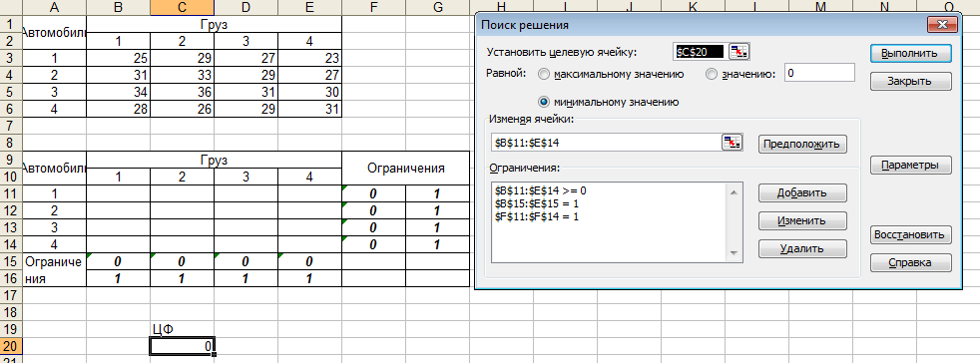Select column B header

tap(118, 7)
